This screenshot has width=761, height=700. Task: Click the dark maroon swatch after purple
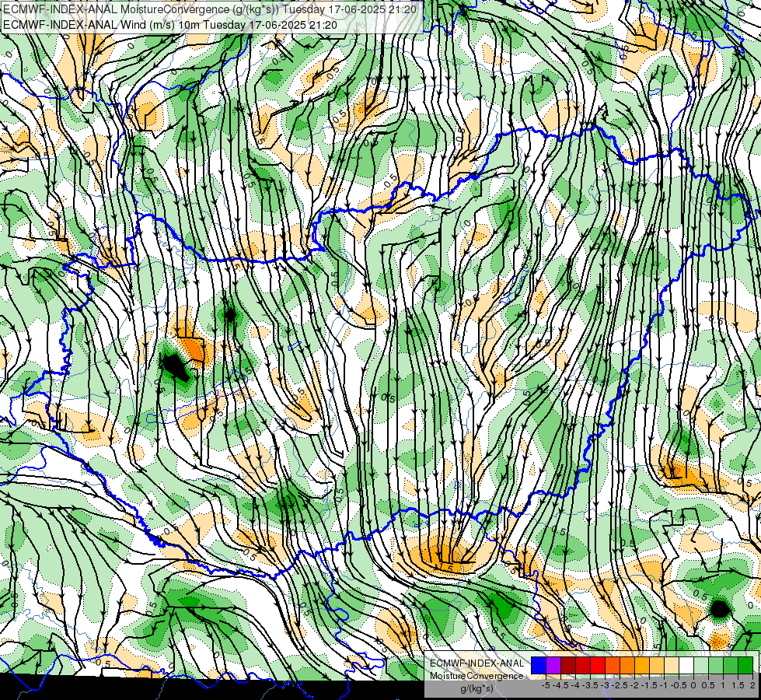(x=568, y=666)
